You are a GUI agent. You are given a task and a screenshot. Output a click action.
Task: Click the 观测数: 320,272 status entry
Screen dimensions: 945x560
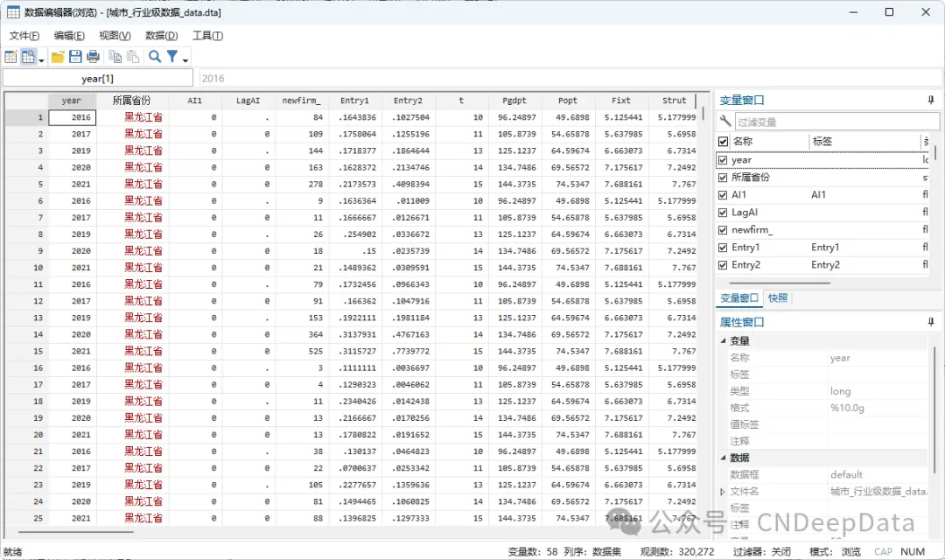[x=676, y=551]
